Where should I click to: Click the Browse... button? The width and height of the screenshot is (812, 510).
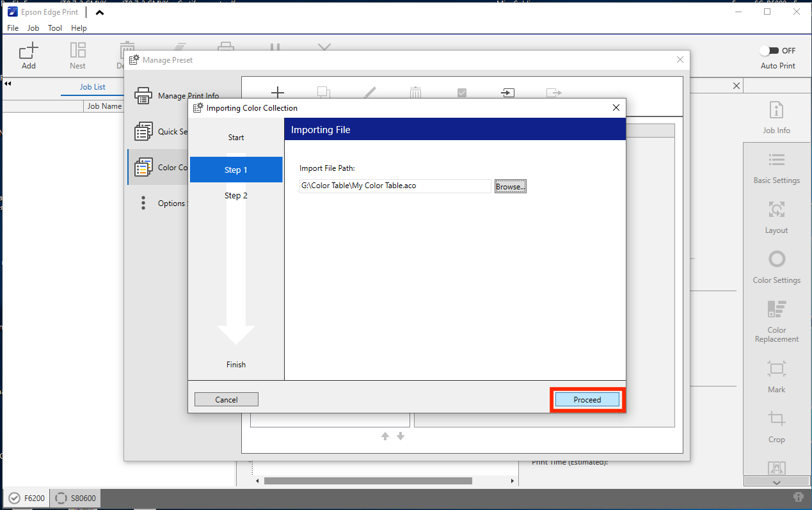pos(510,186)
